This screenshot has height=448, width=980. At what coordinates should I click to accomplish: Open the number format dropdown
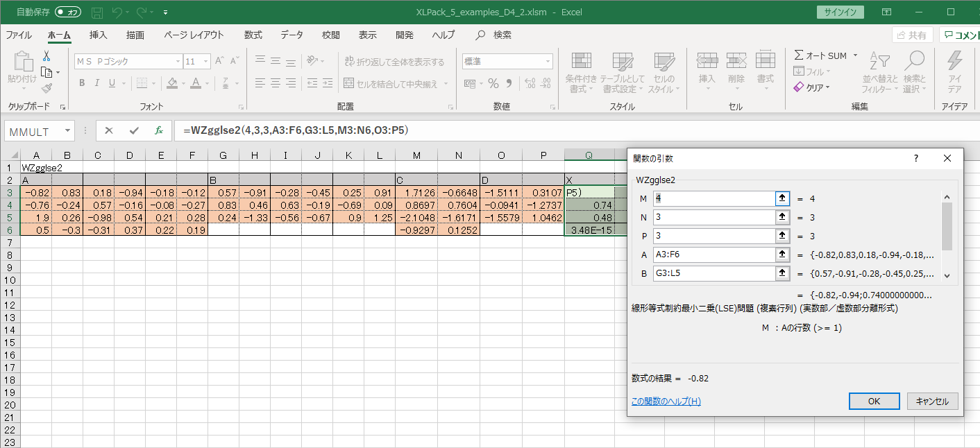547,61
